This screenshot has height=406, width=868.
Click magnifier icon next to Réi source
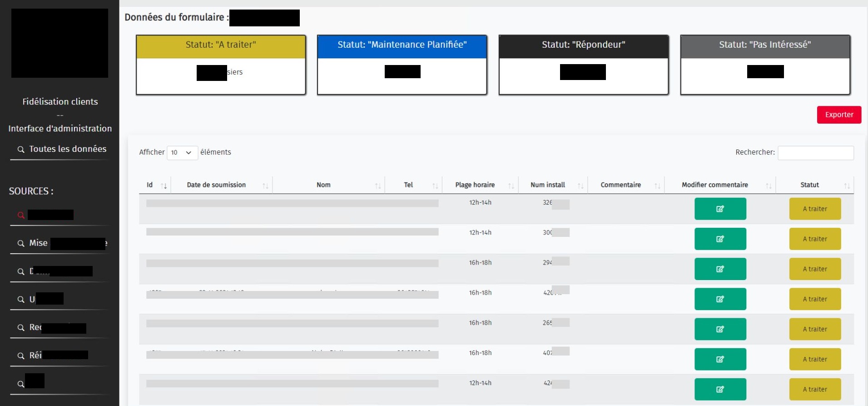(x=21, y=356)
